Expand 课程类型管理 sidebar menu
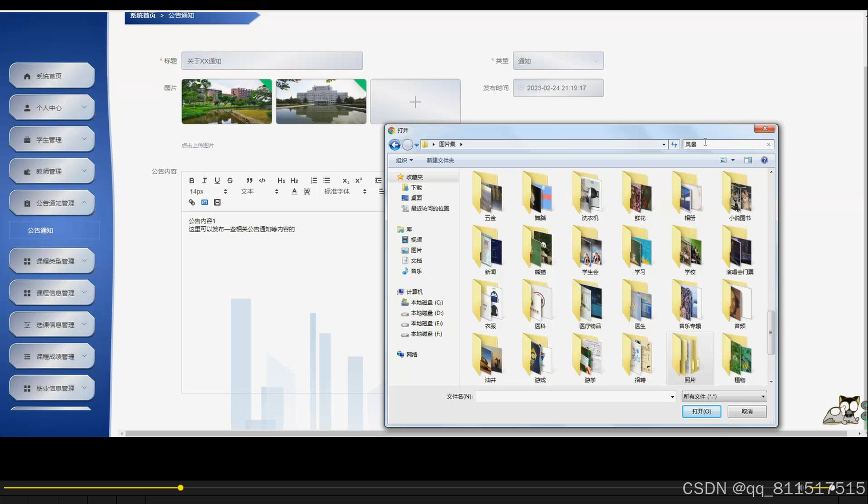The image size is (868, 504). tap(52, 261)
